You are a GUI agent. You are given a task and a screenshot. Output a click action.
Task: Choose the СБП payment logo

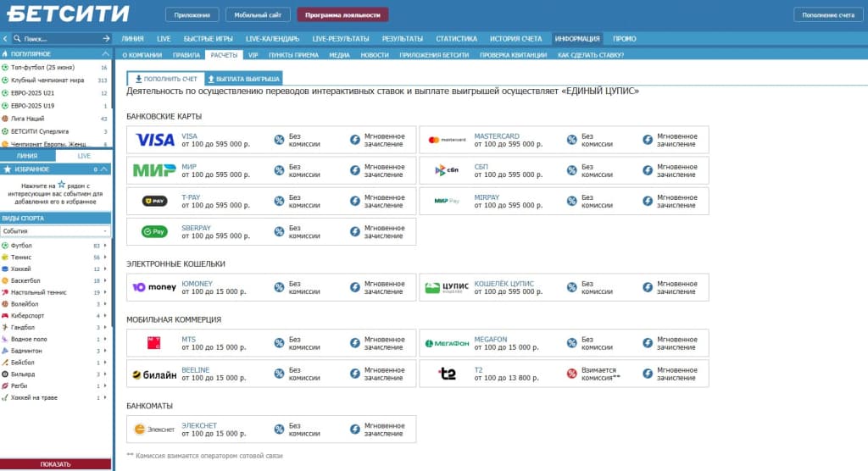pos(447,170)
